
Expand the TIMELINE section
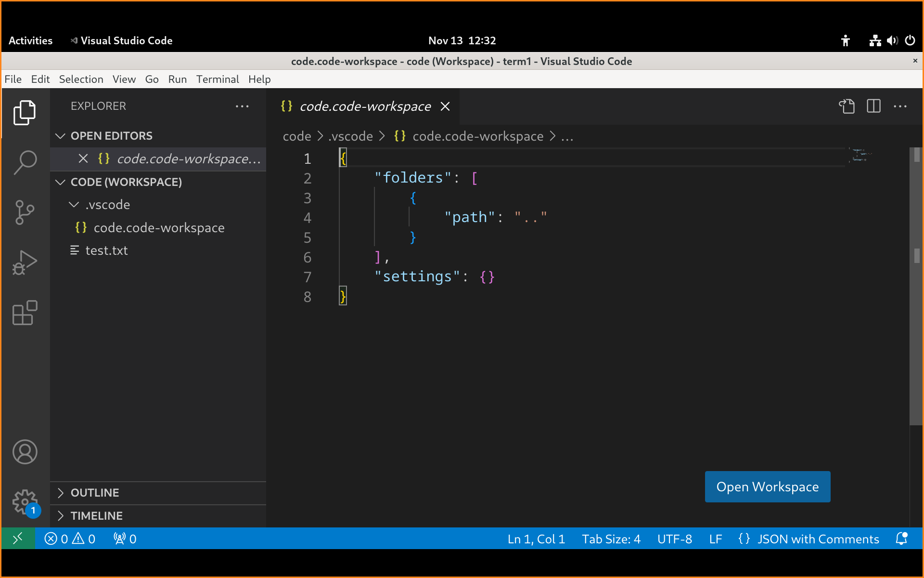[96, 516]
